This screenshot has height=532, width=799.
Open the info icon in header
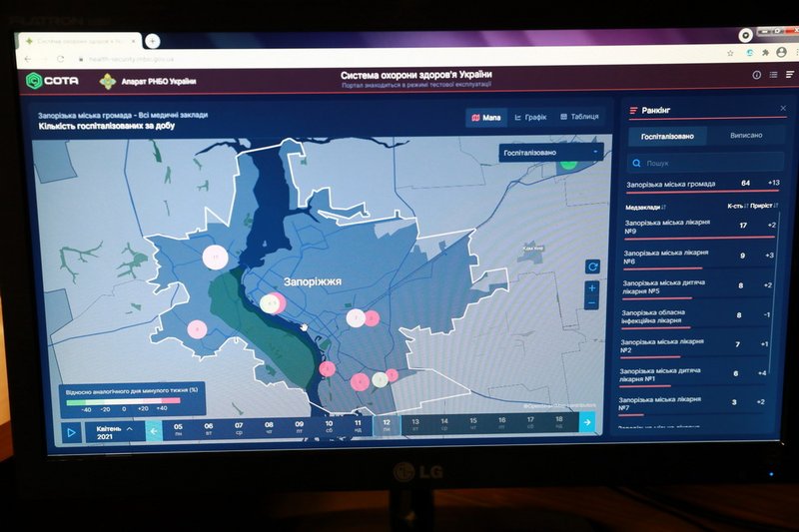tap(756, 75)
